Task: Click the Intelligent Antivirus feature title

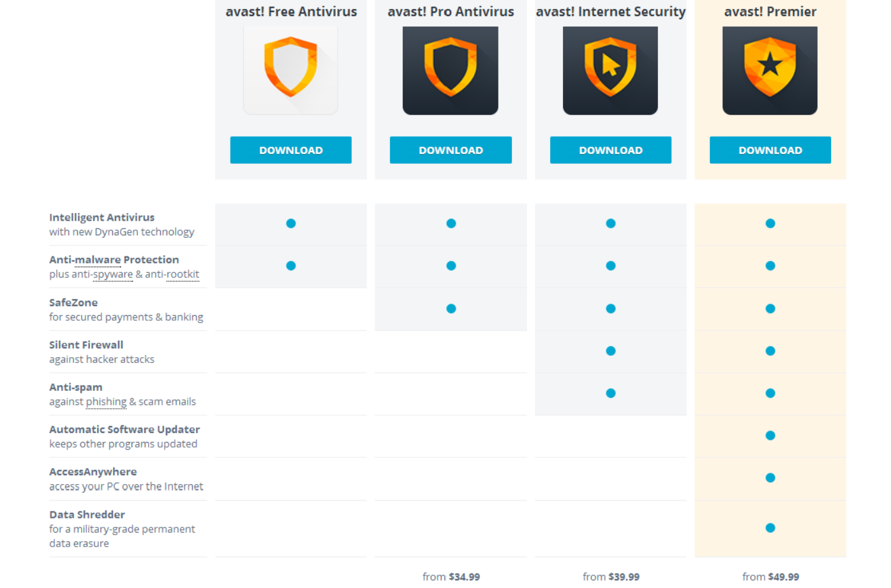Action: [x=101, y=217]
